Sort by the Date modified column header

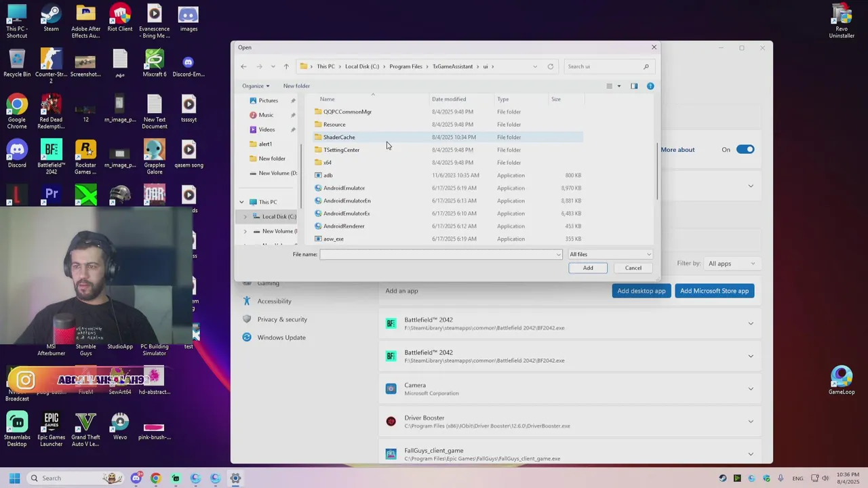(449, 99)
